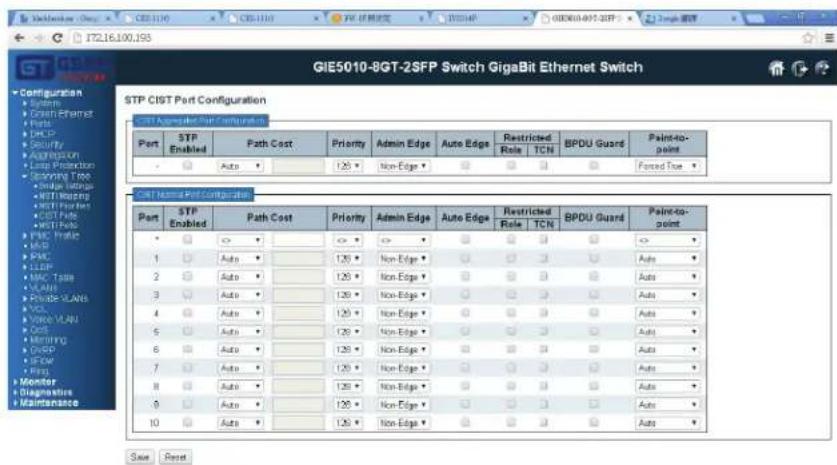
Task: Toggle BPDU Guard for port 7
Action: [x=594, y=368]
